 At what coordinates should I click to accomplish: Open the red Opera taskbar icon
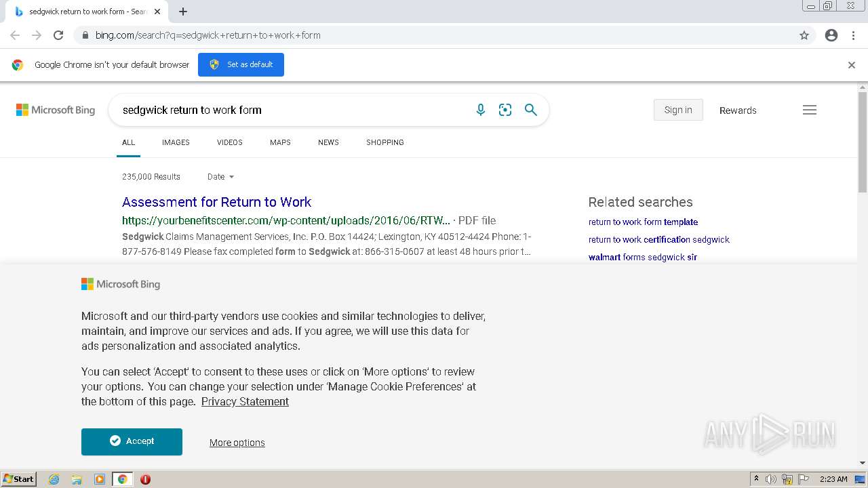(145, 479)
